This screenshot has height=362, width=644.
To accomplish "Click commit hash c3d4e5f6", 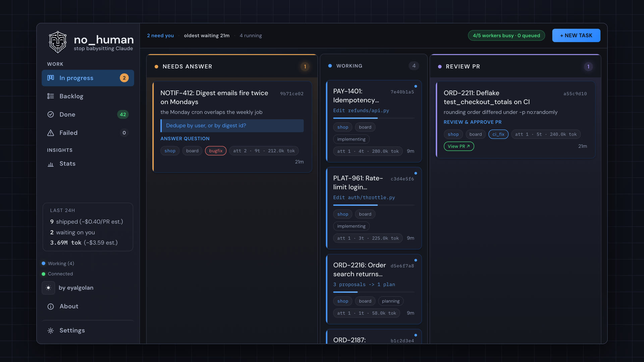I will click(402, 179).
